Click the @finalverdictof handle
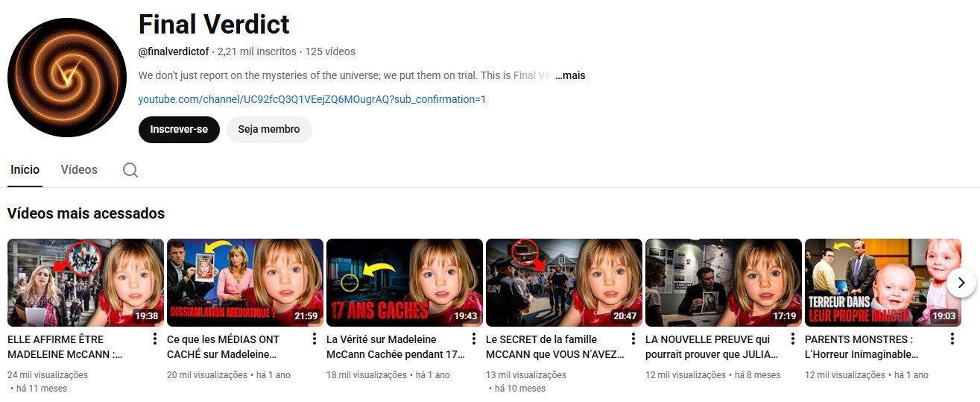This screenshot has height=402, width=980. click(174, 51)
